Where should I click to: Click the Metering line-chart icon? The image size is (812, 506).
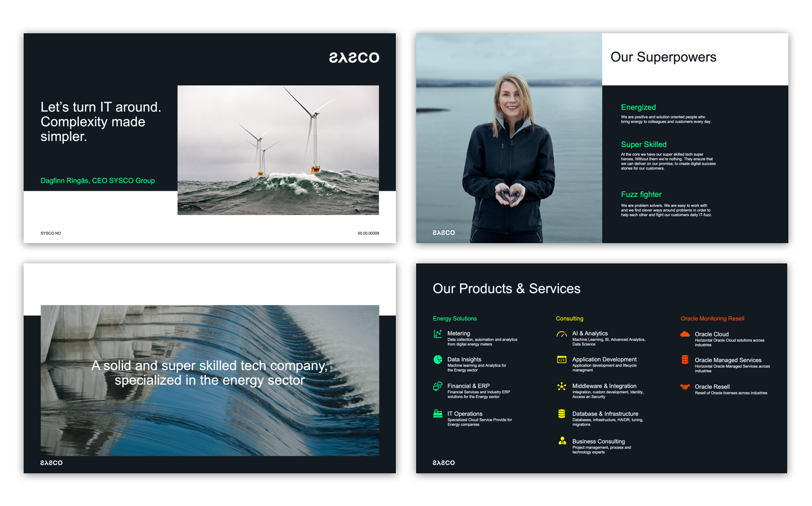click(438, 334)
